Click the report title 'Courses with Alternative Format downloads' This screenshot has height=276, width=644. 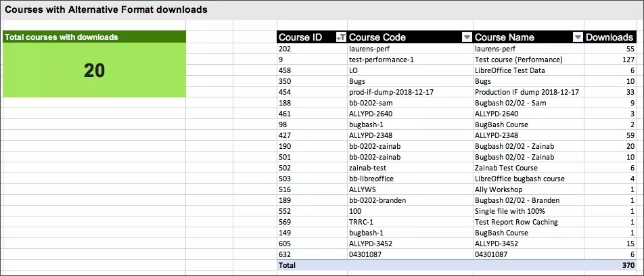(x=107, y=10)
